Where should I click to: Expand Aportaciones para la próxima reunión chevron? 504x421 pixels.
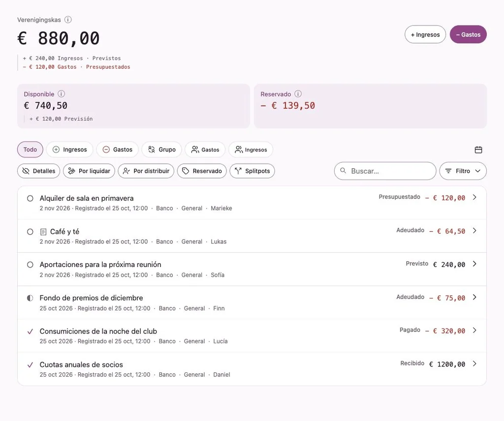pos(474,264)
